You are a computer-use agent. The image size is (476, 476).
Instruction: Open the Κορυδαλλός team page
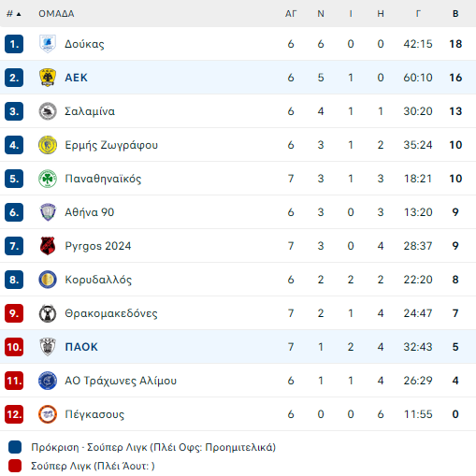tap(98, 280)
